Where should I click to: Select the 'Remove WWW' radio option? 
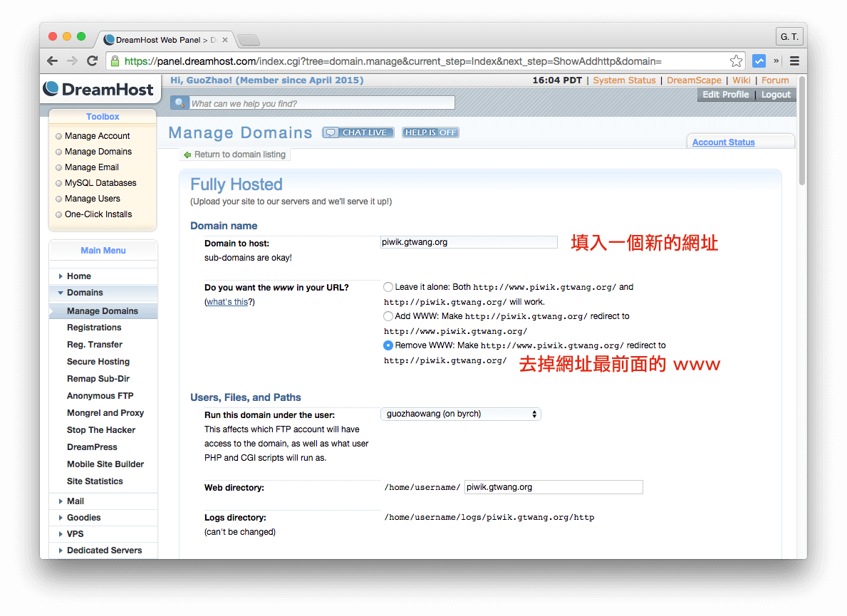tap(388, 345)
